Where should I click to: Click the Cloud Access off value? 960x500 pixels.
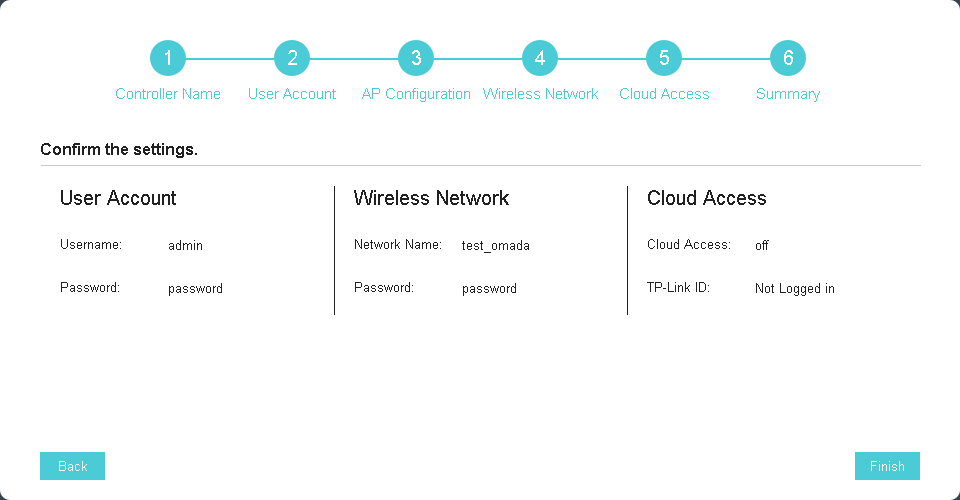[762, 245]
